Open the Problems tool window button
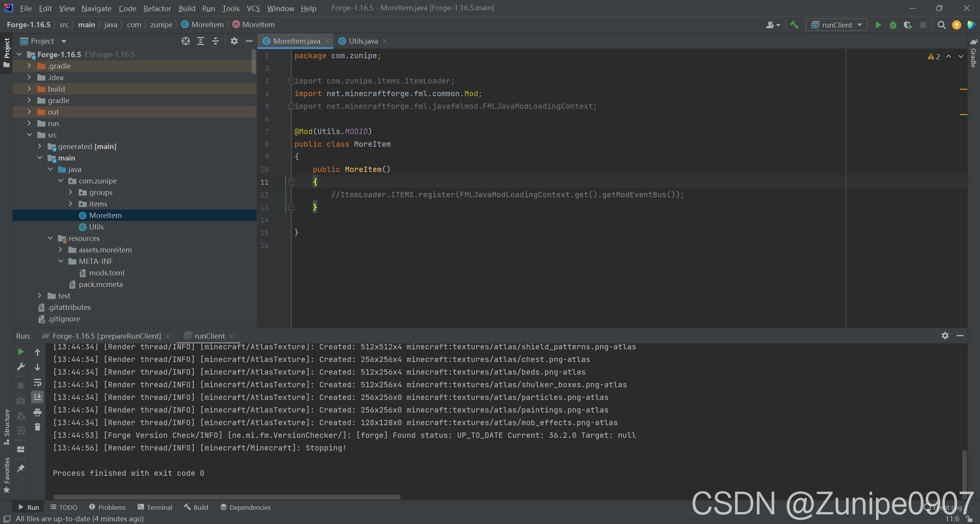 coord(107,507)
